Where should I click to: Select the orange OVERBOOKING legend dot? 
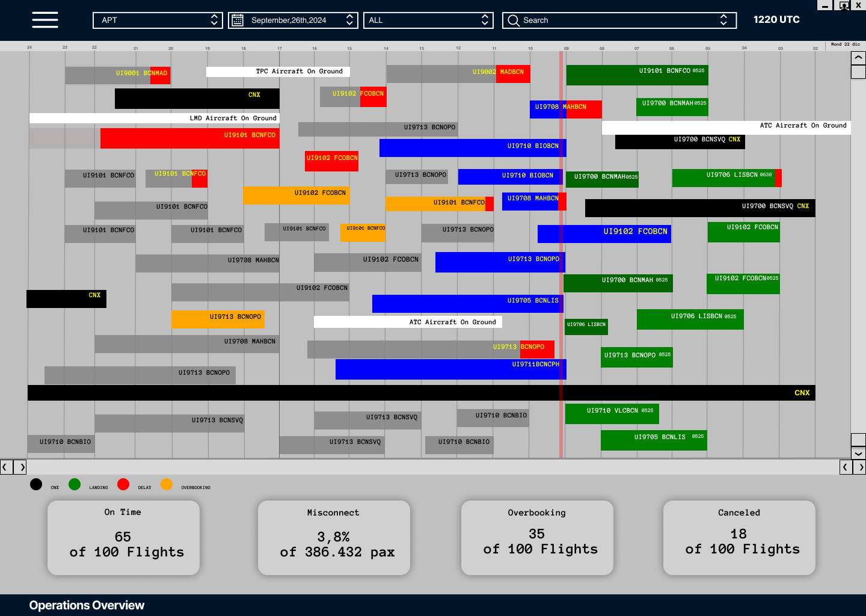(167, 484)
